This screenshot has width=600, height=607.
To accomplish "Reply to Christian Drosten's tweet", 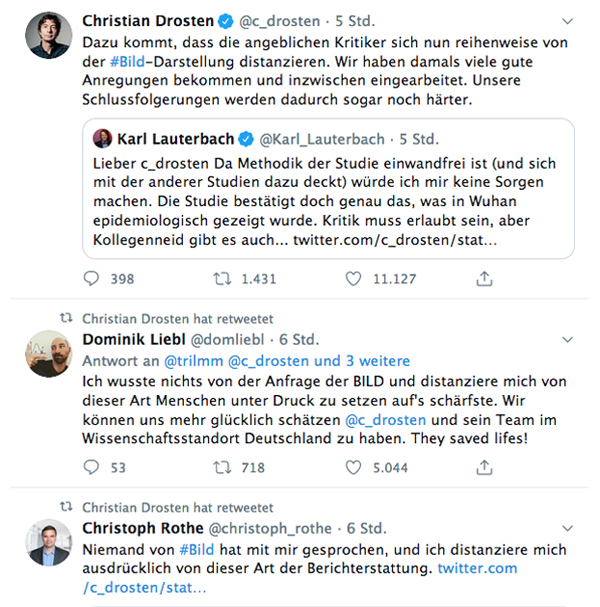I will (x=93, y=279).
